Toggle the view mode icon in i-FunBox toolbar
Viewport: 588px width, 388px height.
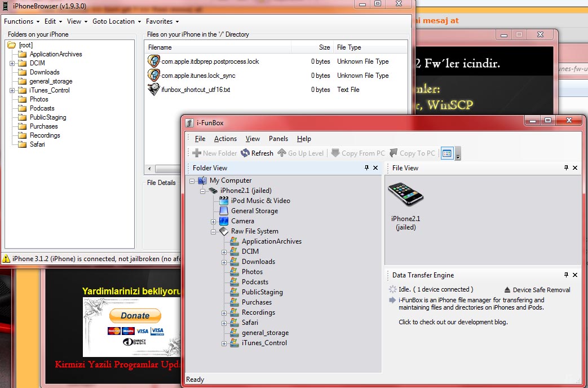point(447,153)
